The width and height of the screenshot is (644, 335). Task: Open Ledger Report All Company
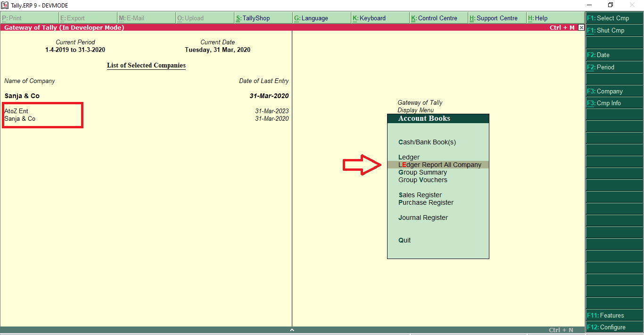pos(439,165)
